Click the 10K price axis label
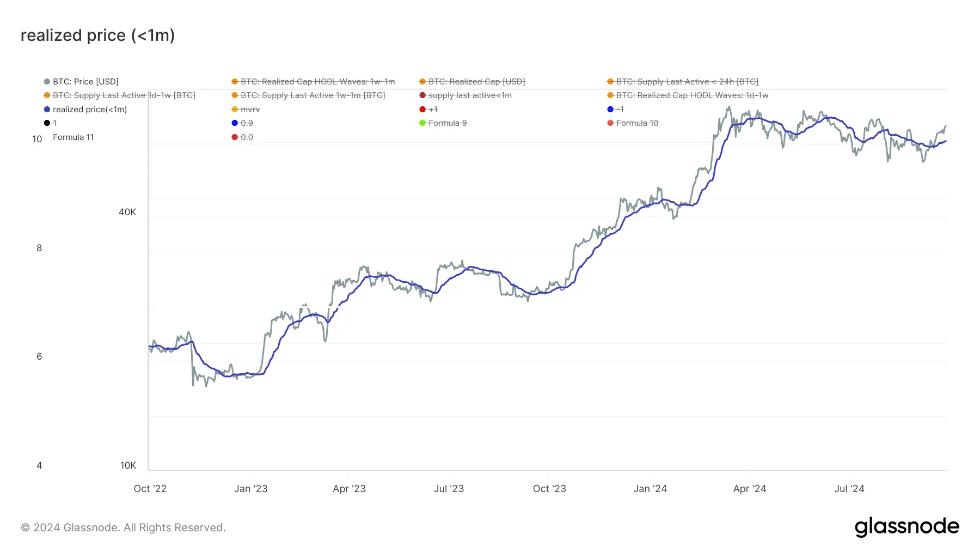 pos(128,465)
